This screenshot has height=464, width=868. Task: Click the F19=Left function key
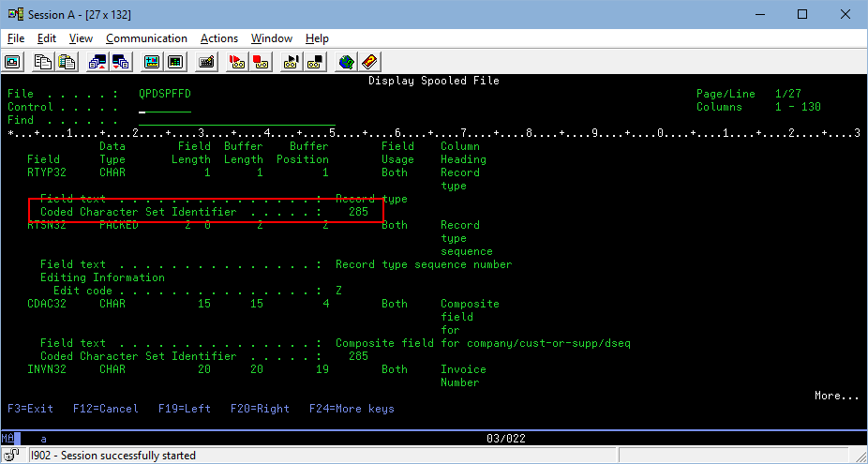click(185, 409)
